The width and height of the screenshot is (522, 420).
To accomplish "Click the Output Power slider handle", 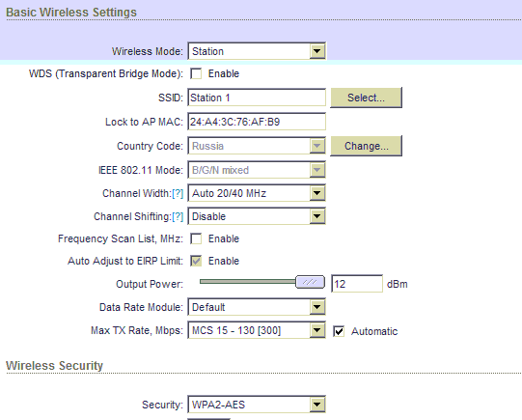I will [x=310, y=282].
